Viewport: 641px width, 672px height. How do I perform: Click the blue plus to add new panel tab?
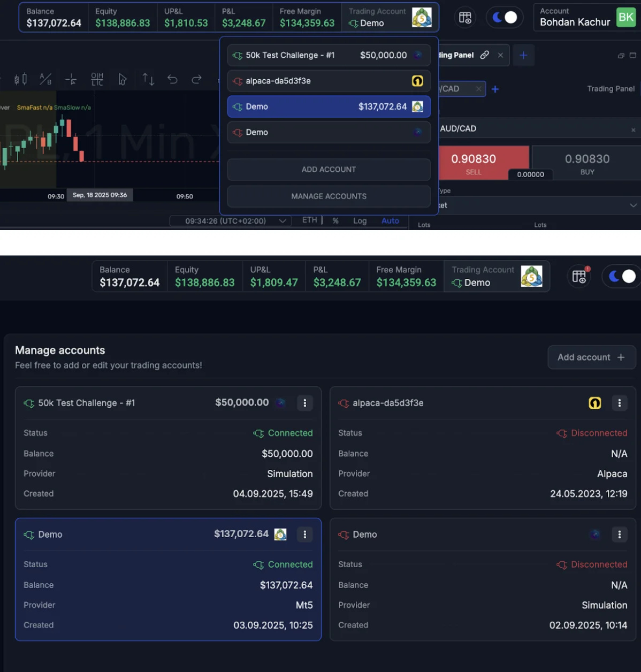pyautogui.click(x=523, y=55)
